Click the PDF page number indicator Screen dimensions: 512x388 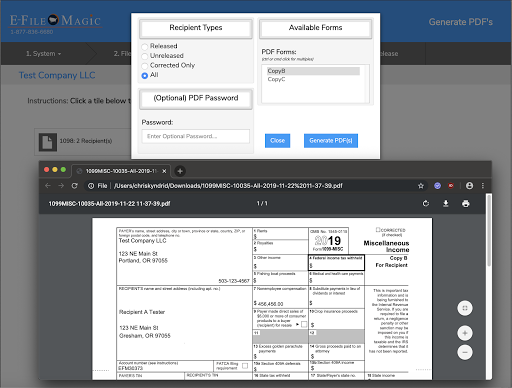(262, 203)
